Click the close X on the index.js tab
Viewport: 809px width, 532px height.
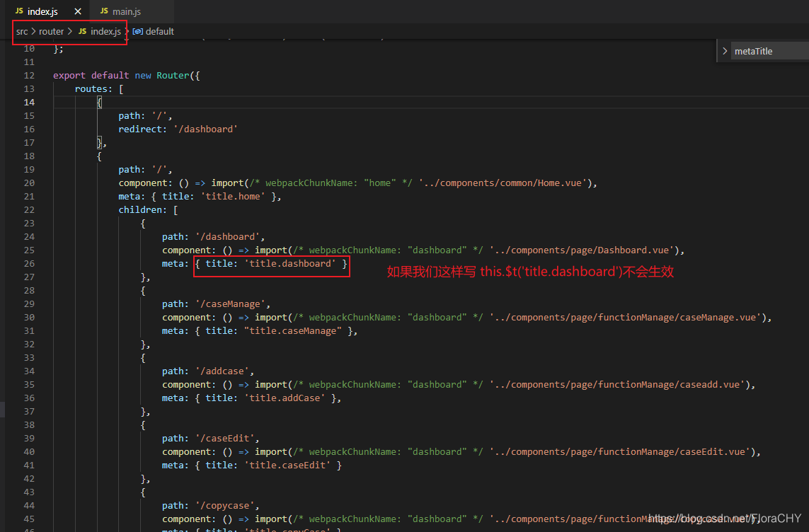tap(78, 11)
